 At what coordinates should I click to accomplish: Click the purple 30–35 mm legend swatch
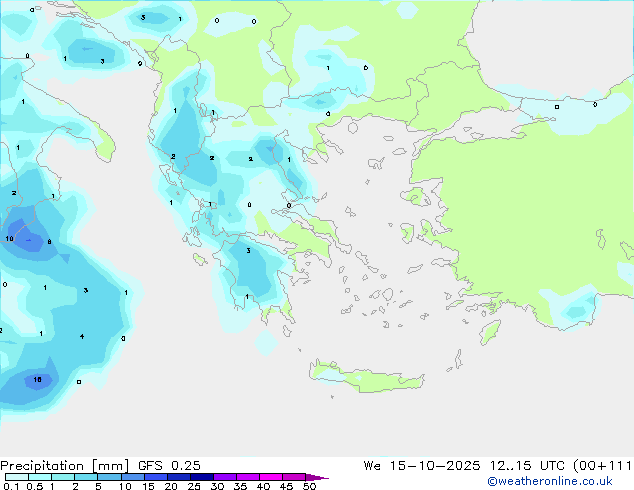pyautogui.click(x=224, y=477)
